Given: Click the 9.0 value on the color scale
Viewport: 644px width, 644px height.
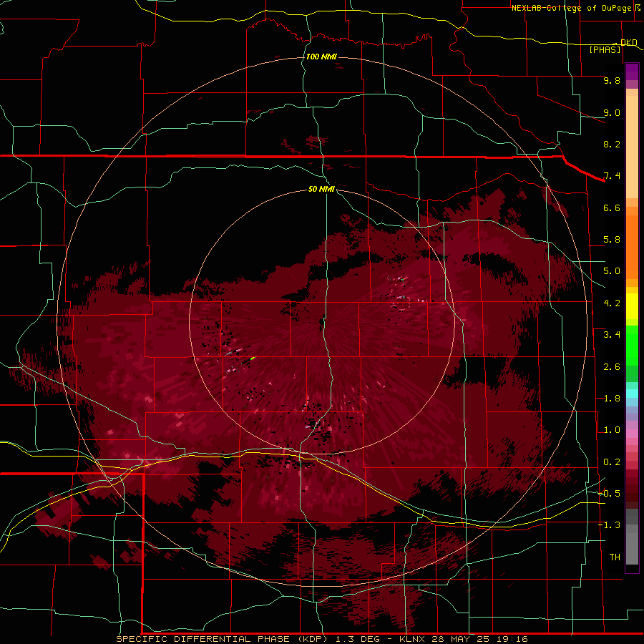Looking at the screenshot, I should tap(612, 112).
